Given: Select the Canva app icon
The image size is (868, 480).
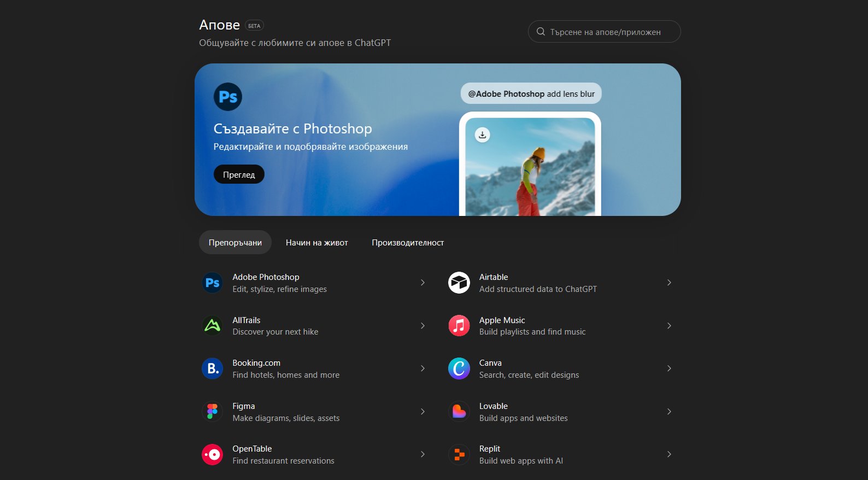Looking at the screenshot, I should coord(459,369).
